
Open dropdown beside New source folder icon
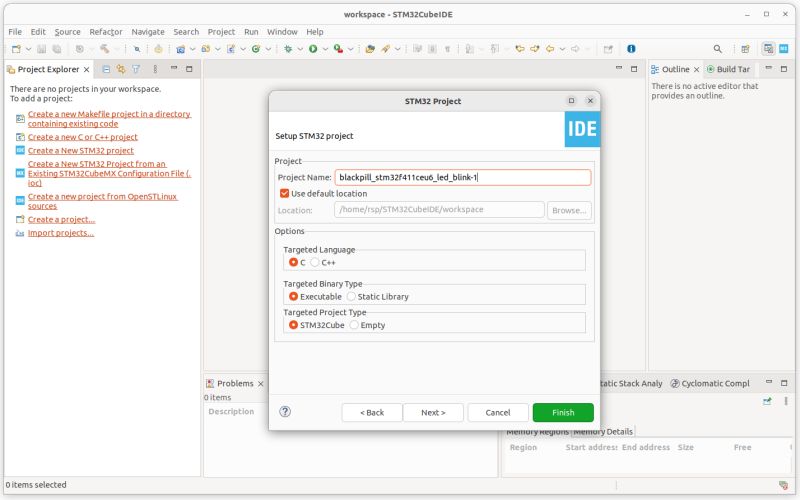click(218, 49)
